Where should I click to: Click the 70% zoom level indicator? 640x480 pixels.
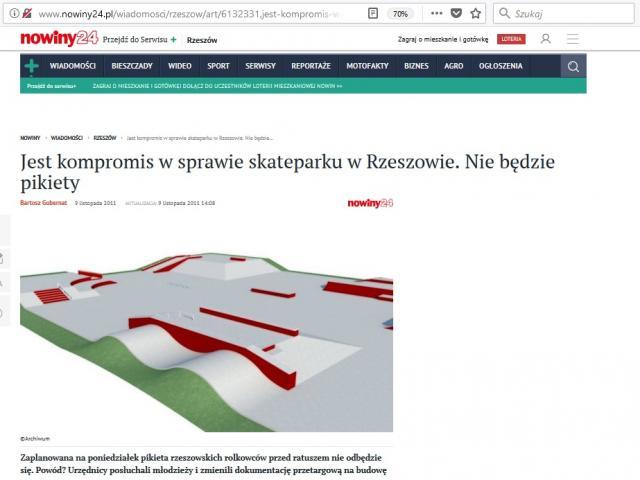click(399, 14)
